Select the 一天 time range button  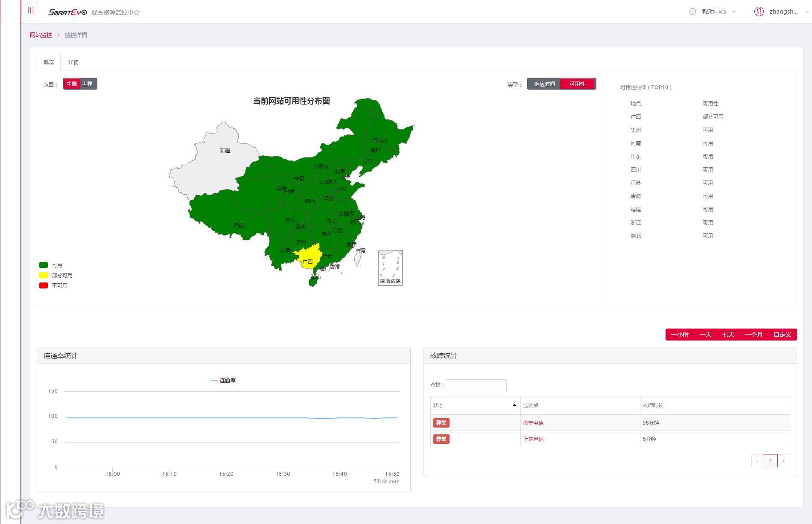705,335
